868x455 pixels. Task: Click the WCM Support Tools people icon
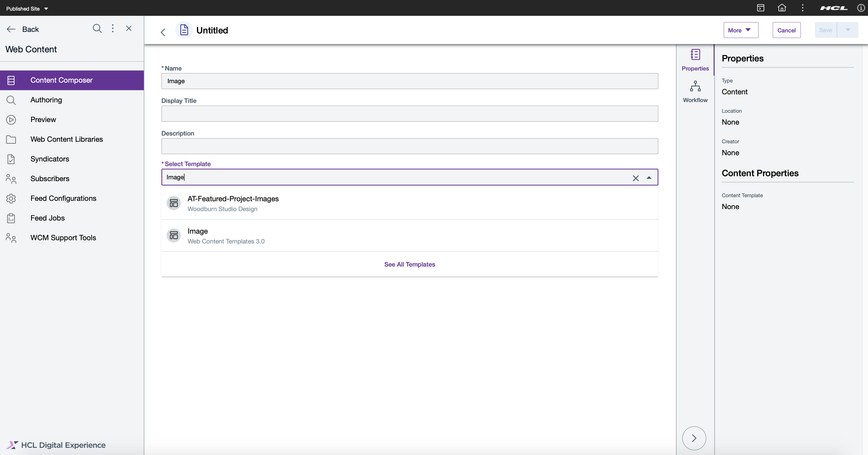pyautogui.click(x=11, y=238)
